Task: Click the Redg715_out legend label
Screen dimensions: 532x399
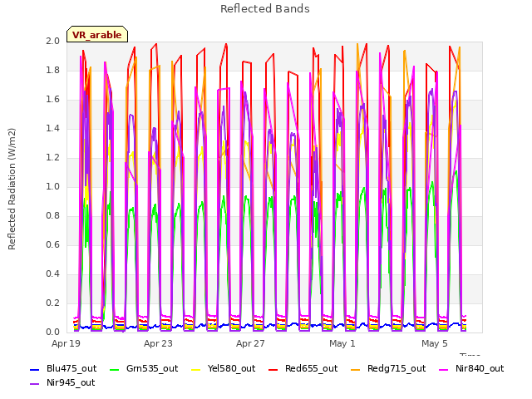Action: (397, 368)
